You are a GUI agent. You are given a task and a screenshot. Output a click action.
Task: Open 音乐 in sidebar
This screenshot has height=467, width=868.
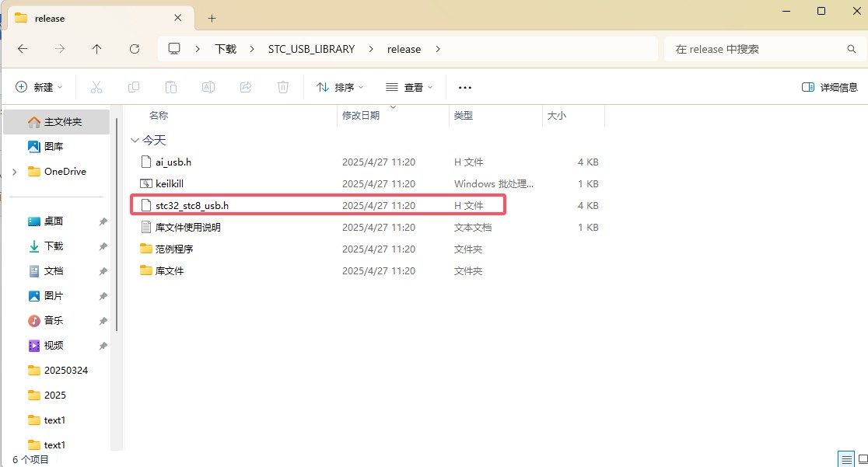(x=53, y=320)
